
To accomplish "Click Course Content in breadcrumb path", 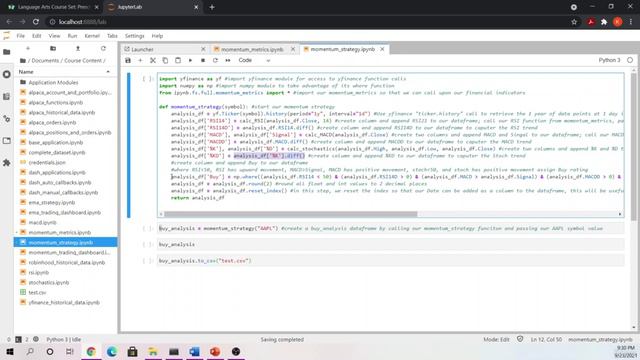I will click(x=83, y=60).
